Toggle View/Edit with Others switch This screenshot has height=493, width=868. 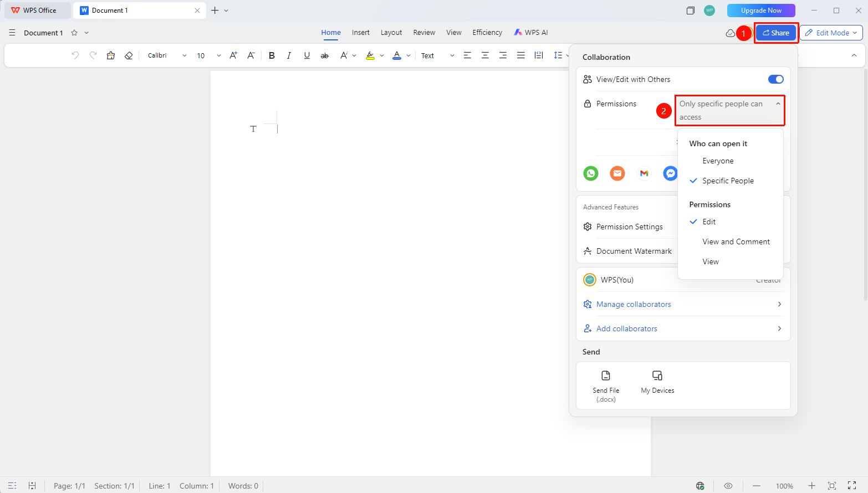775,79
